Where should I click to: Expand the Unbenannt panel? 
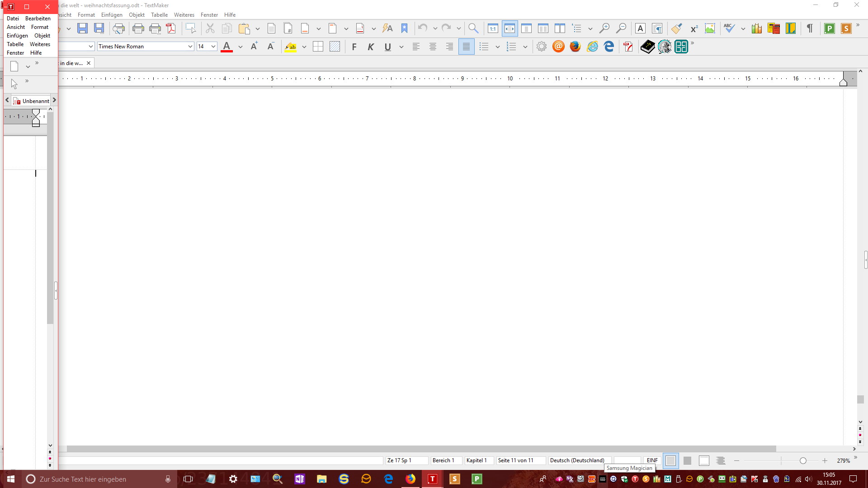tap(54, 100)
